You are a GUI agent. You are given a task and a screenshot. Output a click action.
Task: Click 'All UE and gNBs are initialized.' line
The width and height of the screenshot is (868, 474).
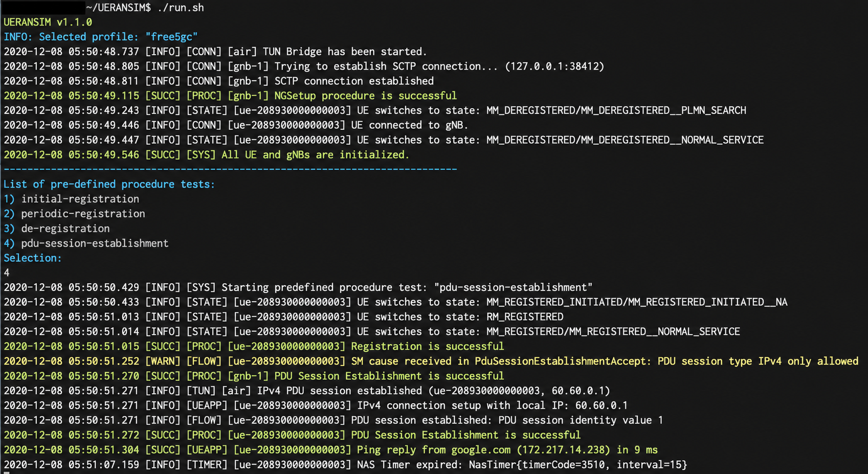pyautogui.click(x=207, y=155)
